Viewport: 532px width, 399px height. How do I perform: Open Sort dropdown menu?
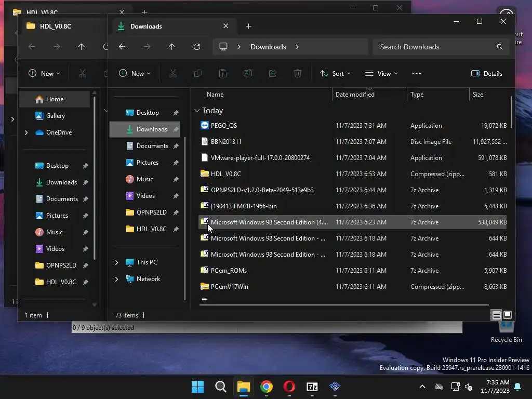click(x=335, y=74)
